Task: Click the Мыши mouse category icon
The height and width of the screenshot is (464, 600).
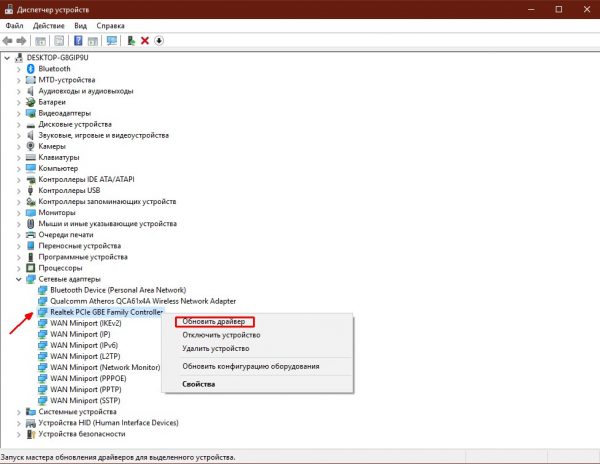Action: [x=31, y=224]
